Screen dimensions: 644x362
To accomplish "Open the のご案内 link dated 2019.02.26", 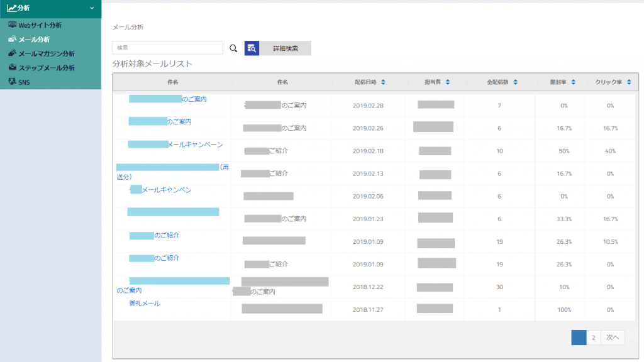I will (160, 121).
